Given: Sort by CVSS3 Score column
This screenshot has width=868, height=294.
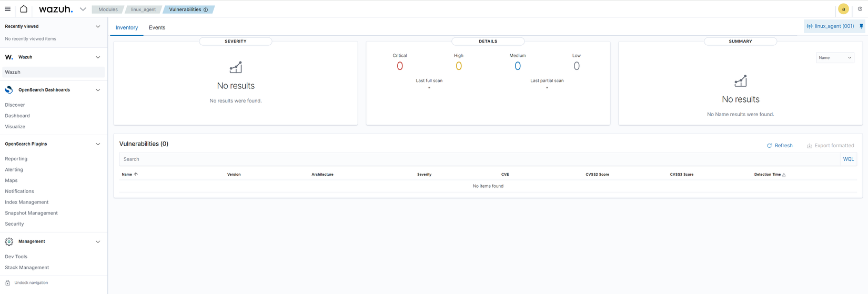Looking at the screenshot, I should pyautogui.click(x=681, y=175).
